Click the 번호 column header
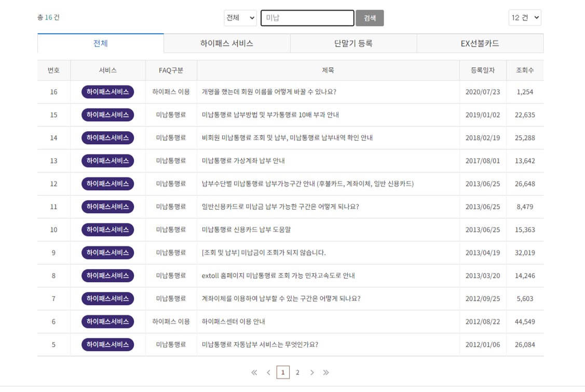Image resolution: width=585 pixels, height=392 pixels. tap(54, 70)
